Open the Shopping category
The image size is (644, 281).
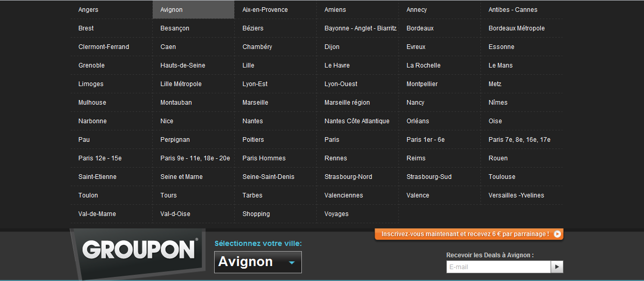tap(256, 214)
